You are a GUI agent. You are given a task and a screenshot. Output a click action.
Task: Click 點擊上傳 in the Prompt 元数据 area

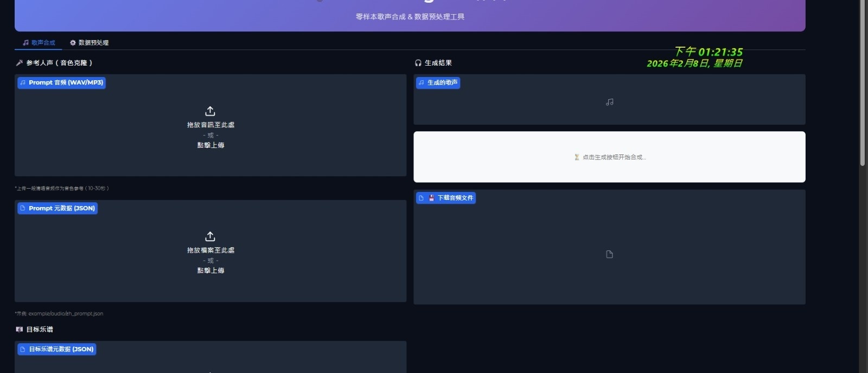[x=210, y=271]
